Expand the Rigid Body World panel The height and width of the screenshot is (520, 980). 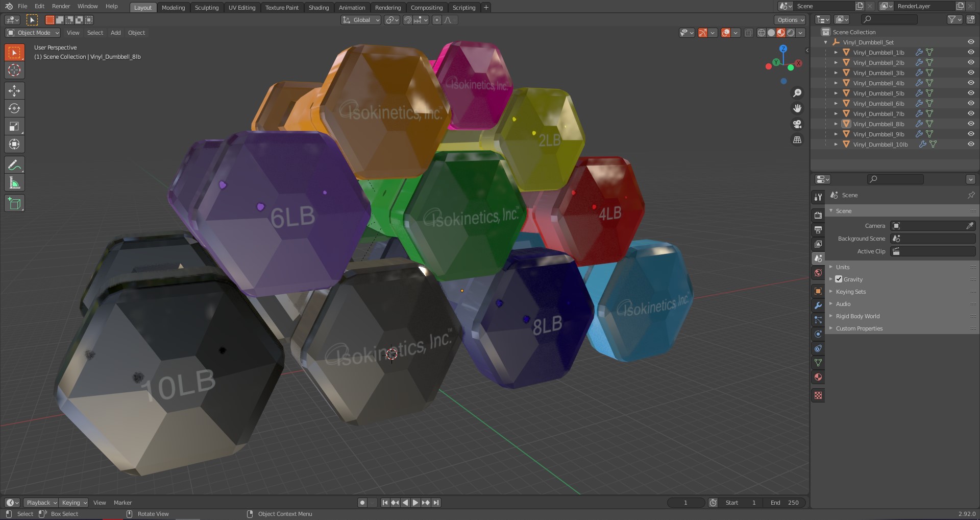tap(857, 316)
